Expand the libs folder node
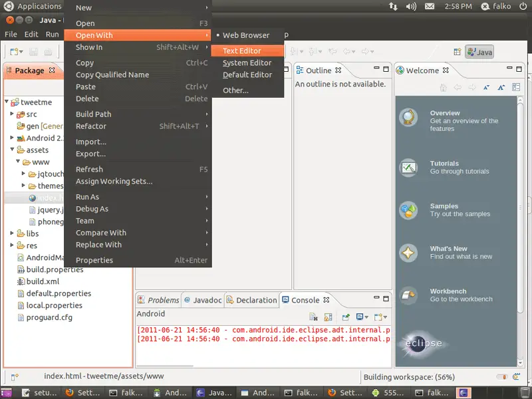This screenshot has width=532, height=399. pyautogui.click(x=12, y=233)
